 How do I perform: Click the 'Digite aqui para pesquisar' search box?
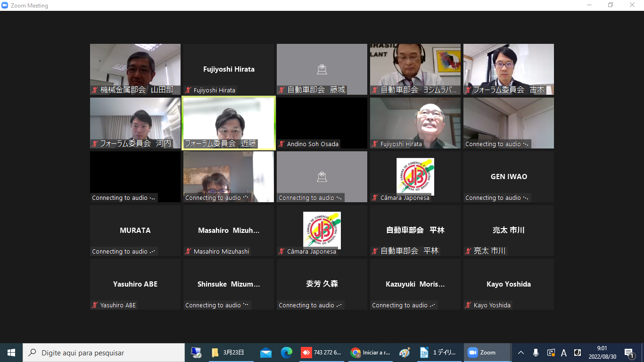coord(104,353)
